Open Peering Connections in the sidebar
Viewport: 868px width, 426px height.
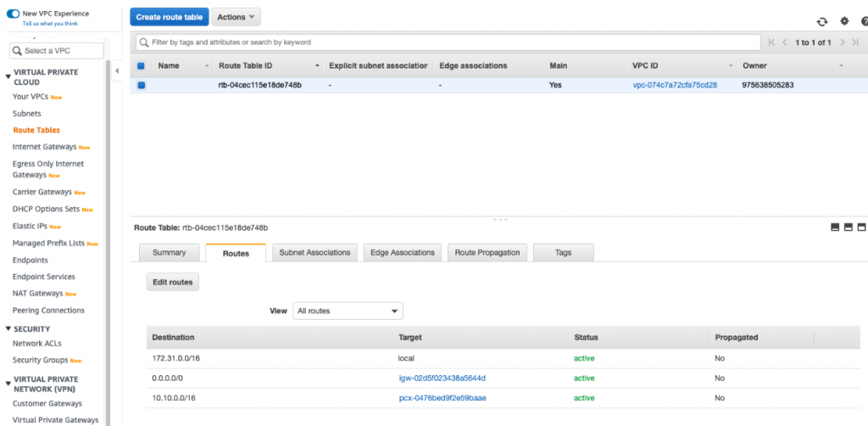pyautogui.click(x=48, y=311)
